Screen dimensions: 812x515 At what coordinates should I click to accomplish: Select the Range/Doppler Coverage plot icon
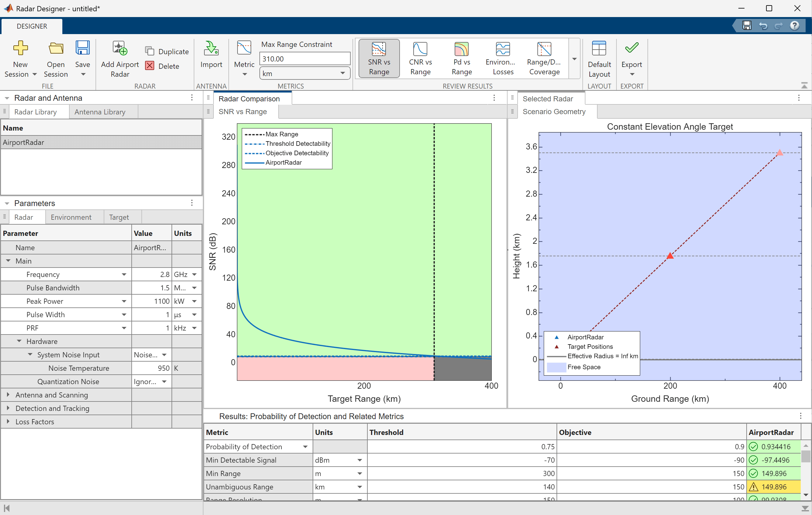544,49
